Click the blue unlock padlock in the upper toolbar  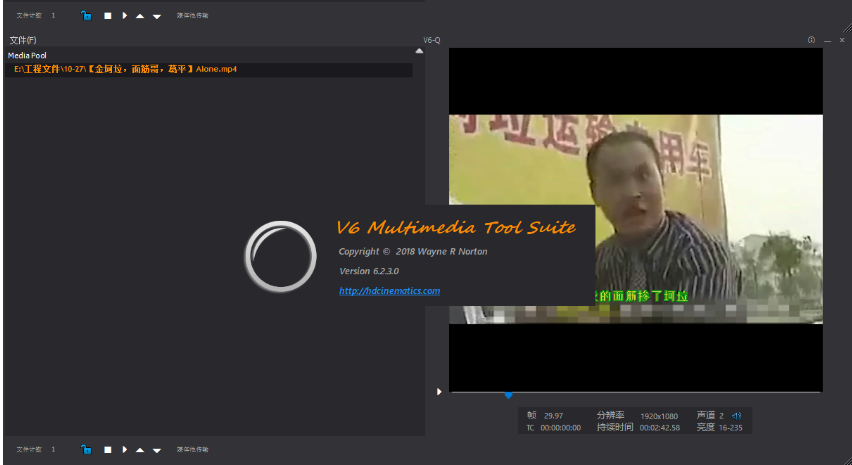click(86, 16)
